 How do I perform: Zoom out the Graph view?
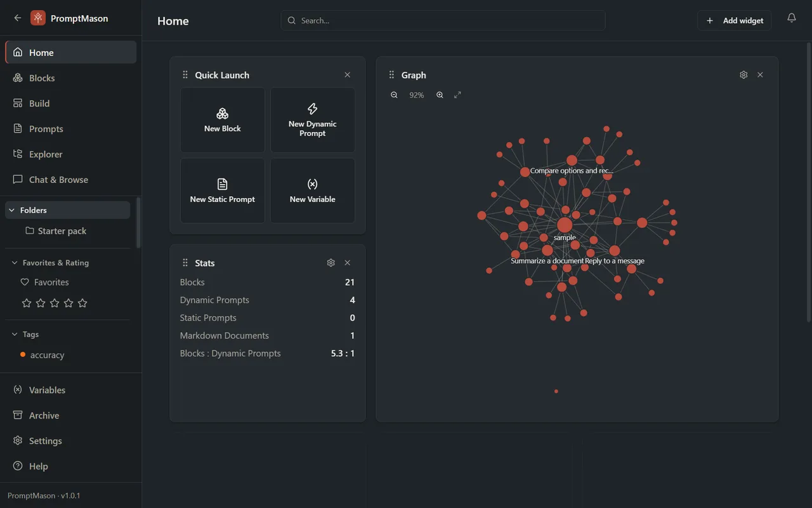pos(394,95)
